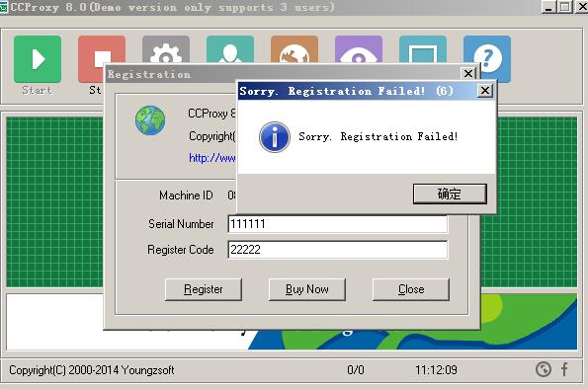Image resolution: width=588 pixels, height=389 pixels.
Task: Click the Facebook icon in status bar
Action: point(564,369)
